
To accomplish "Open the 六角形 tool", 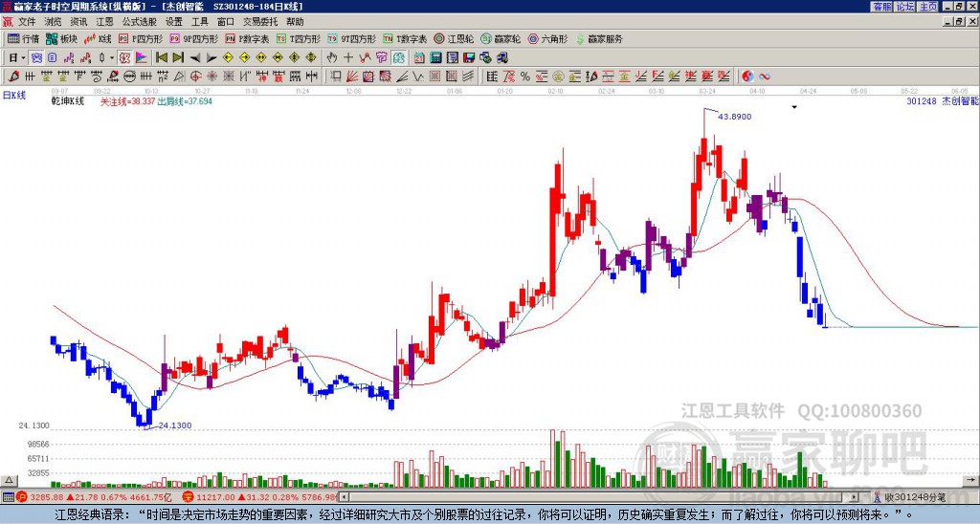I will pyautogui.click(x=548, y=38).
